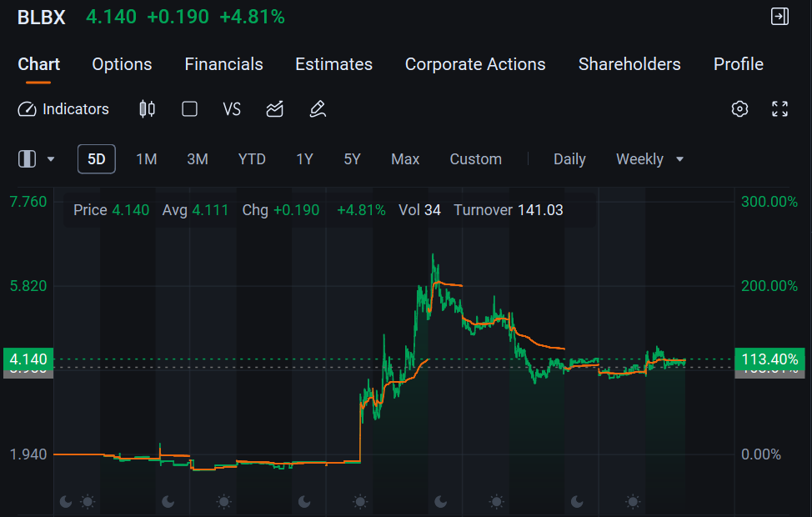Click the 7.760 price axis label

click(28, 202)
